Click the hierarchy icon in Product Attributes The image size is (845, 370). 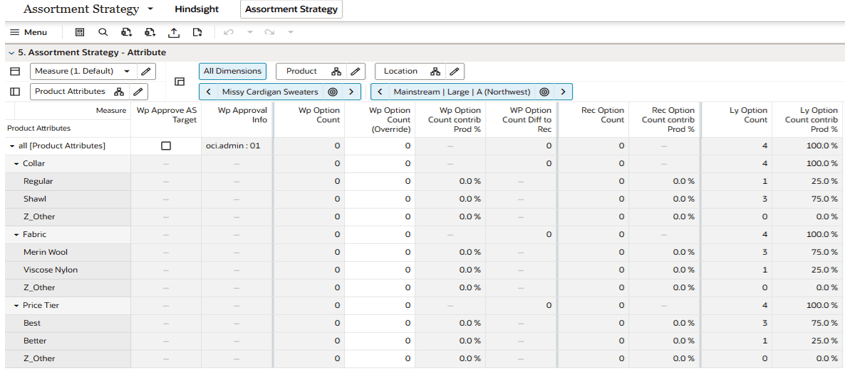point(119,92)
